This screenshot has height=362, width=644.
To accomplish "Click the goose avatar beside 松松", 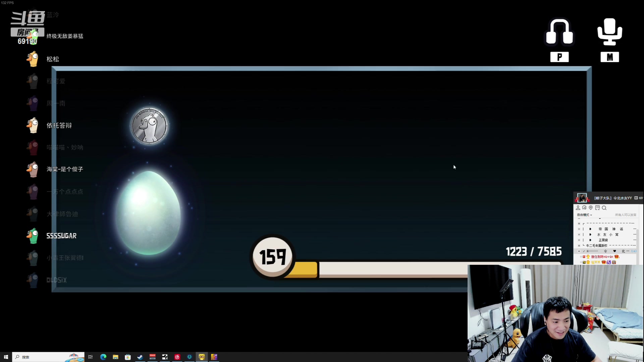I will click(x=33, y=59).
